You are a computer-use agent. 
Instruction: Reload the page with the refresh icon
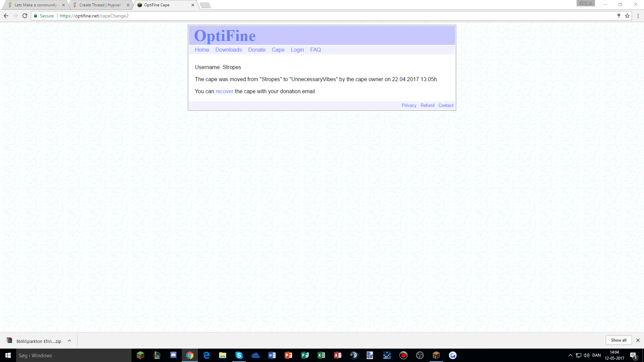pyautogui.click(x=25, y=16)
